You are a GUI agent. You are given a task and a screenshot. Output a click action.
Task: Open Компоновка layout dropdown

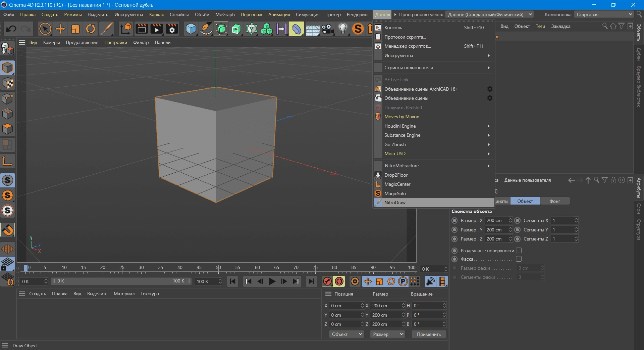603,14
